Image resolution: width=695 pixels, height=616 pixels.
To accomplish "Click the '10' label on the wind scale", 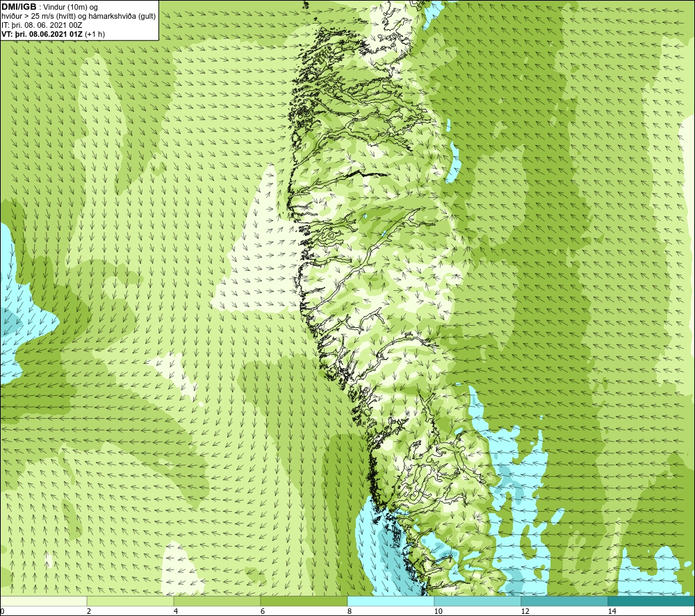I will coord(439,611).
